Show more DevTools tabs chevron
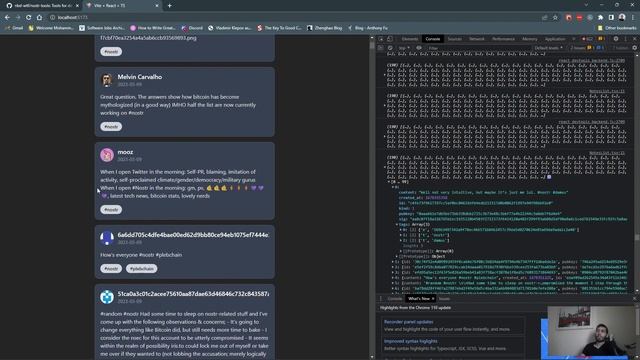 [574, 39]
